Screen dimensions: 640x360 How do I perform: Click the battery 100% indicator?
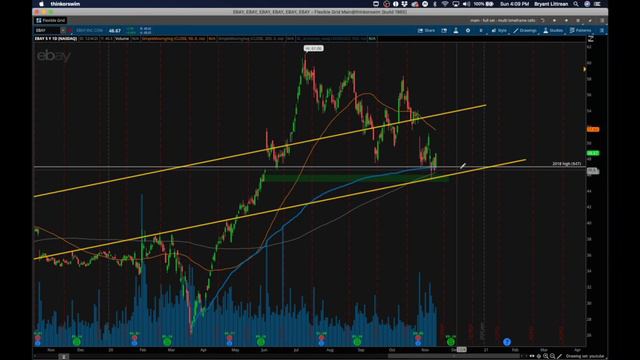(x=483, y=4)
